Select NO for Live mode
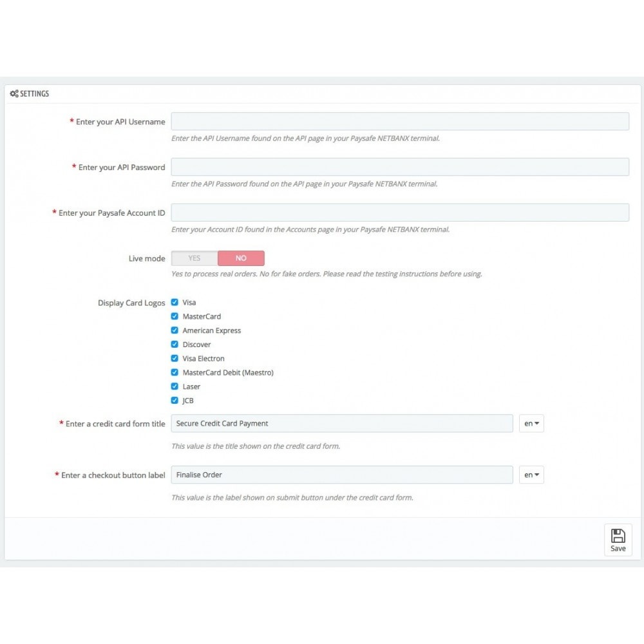This screenshot has height=644, width=644. pos(241,258)
